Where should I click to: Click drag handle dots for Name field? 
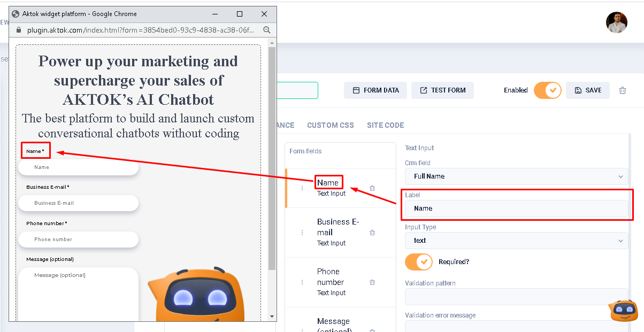(x=302, y=188)
